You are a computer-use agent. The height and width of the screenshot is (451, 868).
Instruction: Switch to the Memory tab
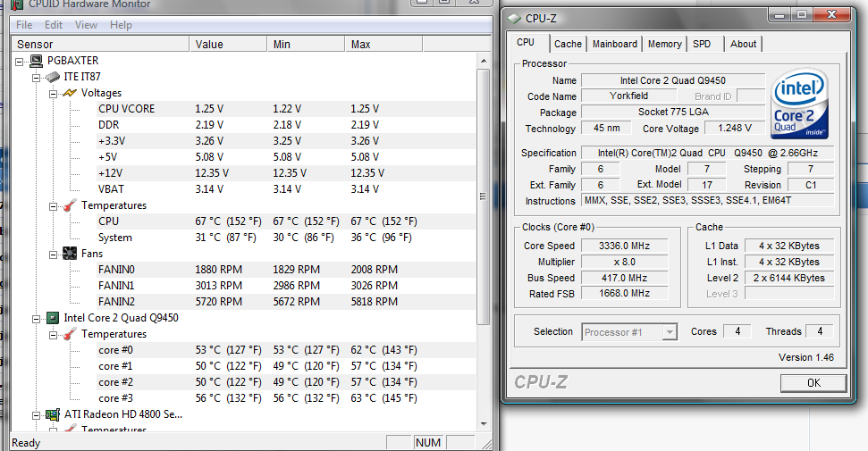coord(664,44)
